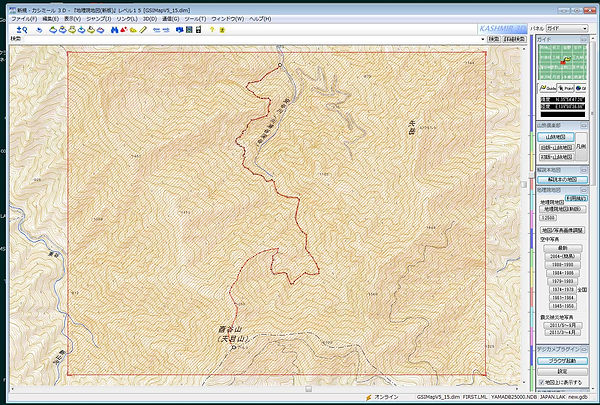Select the 1988-1990 aerial photo button

(562, 265)
